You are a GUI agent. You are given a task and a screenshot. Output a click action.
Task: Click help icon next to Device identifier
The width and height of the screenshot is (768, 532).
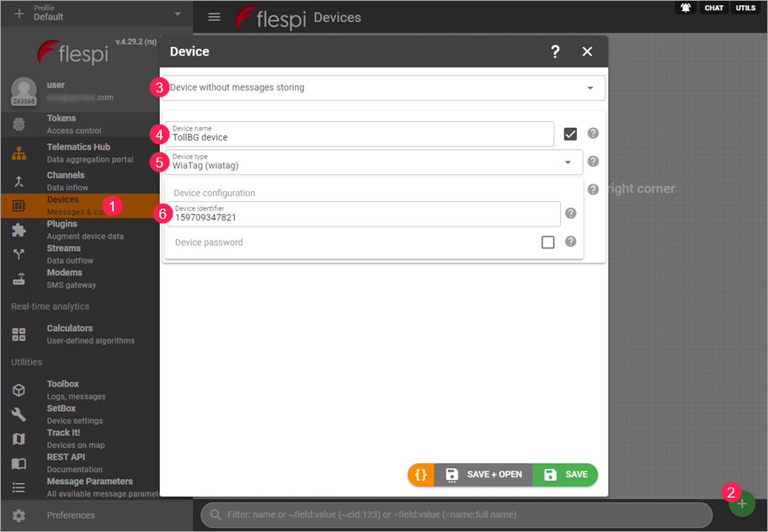click(571, 213)
